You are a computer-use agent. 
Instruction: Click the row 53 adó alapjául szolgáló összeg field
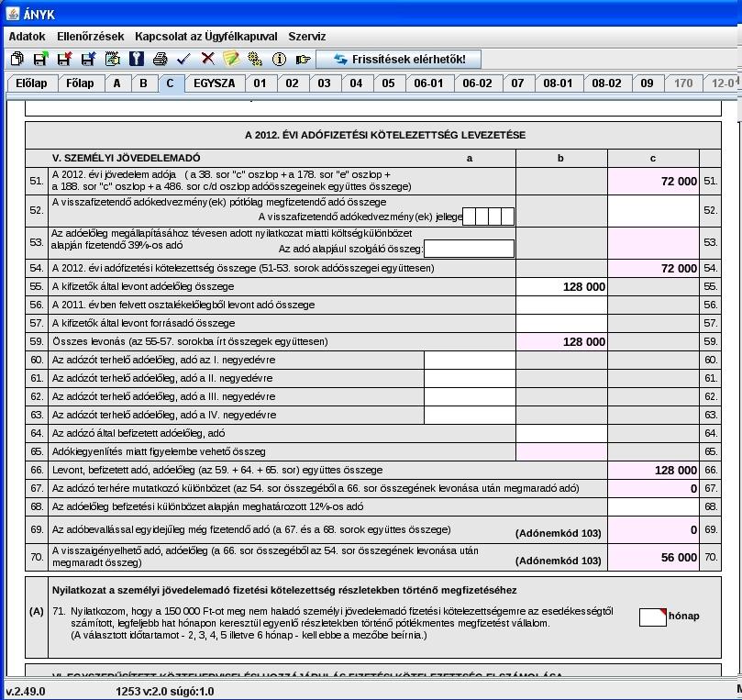pos(469,249)
